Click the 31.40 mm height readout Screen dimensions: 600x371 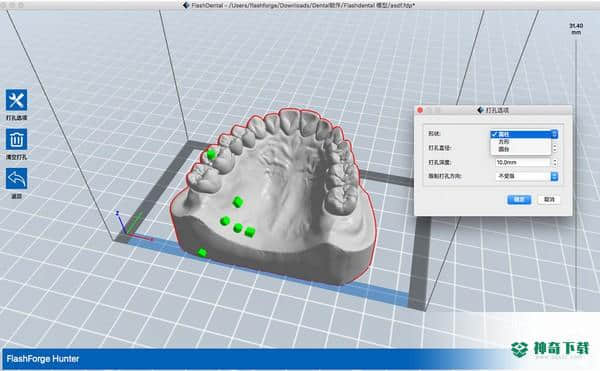point(576,29)
